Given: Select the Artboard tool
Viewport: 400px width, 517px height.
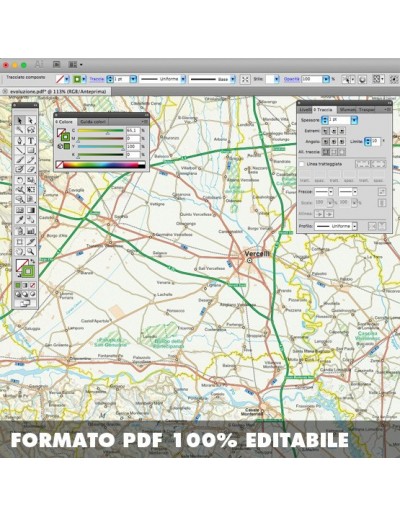Looking at the screenshot, I should pos(20,242).
